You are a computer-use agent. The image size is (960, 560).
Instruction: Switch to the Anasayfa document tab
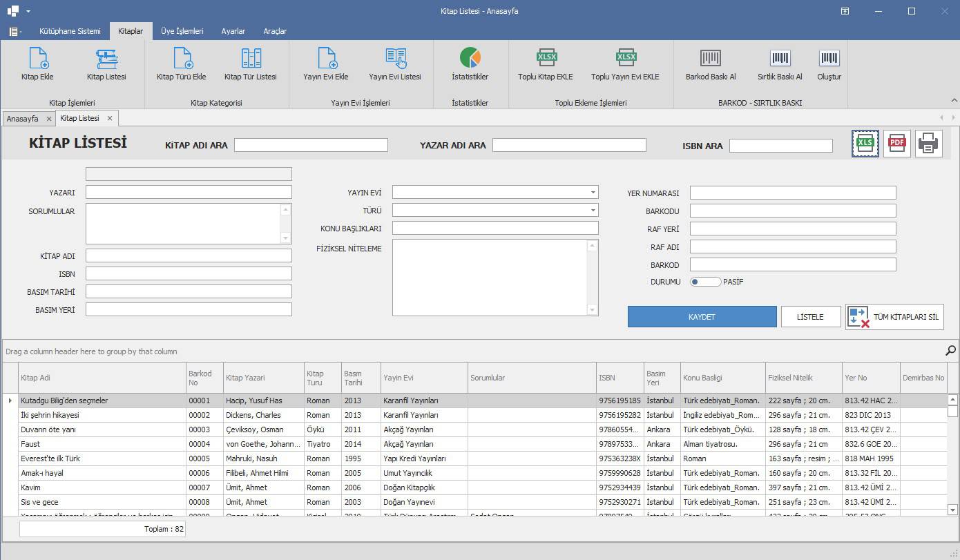click(23, 119)
